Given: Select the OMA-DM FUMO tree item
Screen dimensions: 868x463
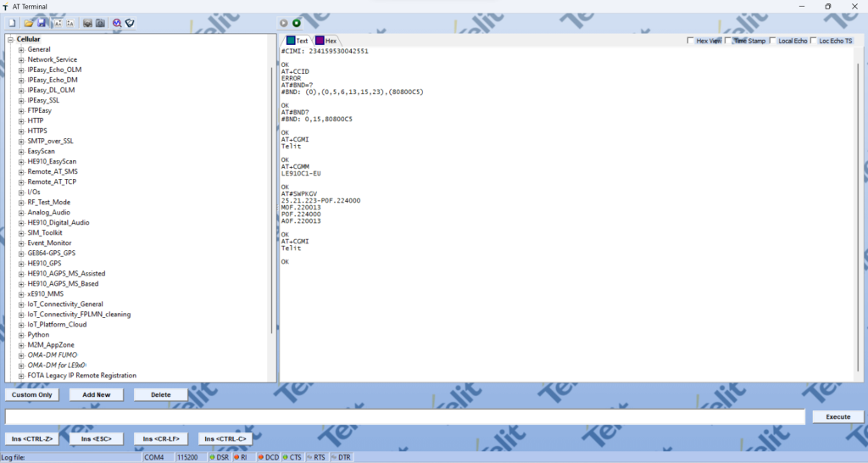Looking at the screenshot, I should 53,355.
